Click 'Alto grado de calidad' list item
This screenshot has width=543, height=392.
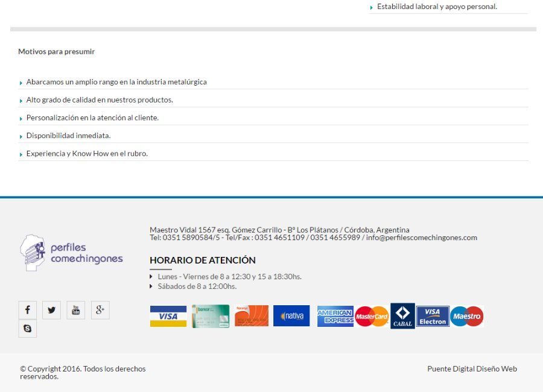[x=273, y=100]
